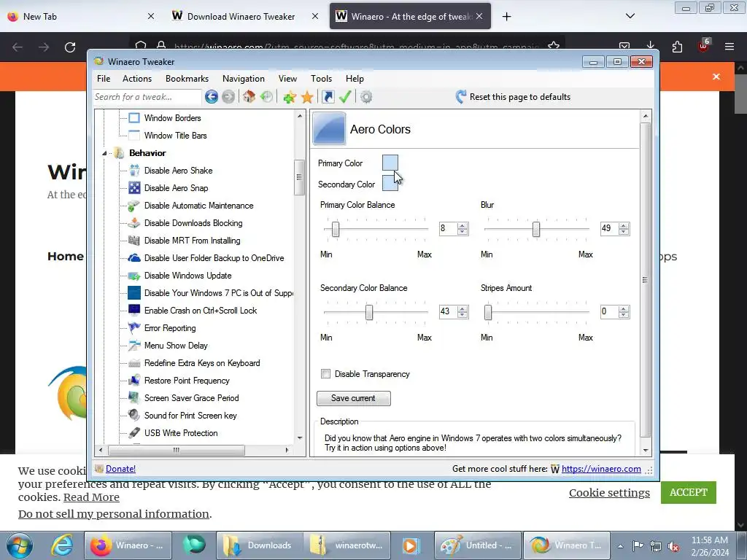Click the greyed forward arrow button
The height and width of the screenshot is (560, 747).
(228, 97)
